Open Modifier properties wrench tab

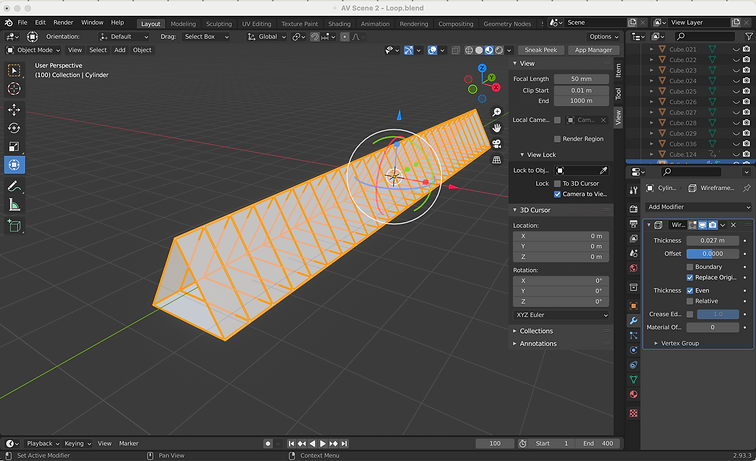point(634,321)
